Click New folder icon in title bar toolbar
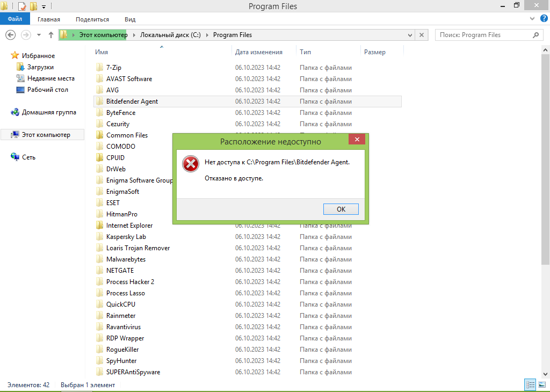Image resolution: width=550 pixels, height=392 pixels. point(34,6)
